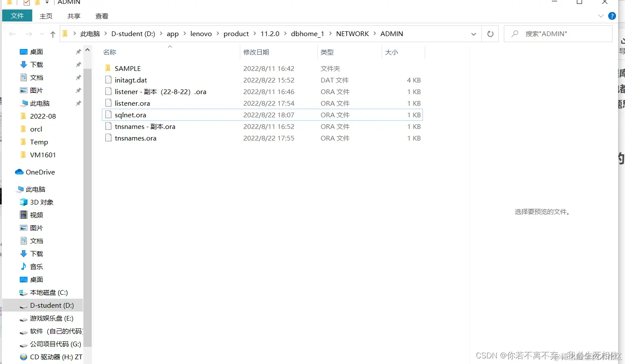625x364 pixels.
Task: Sort by the 类型 column header
Action: (327, 52)
